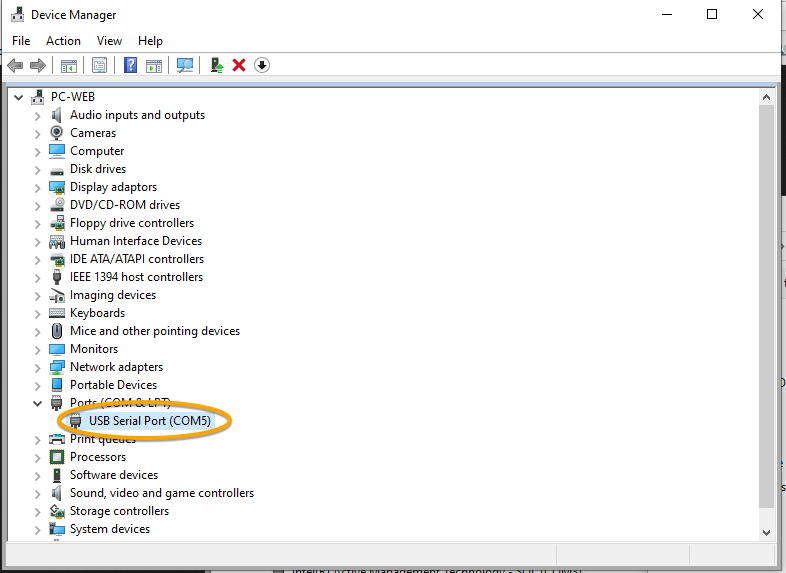
Task: Expand Sound, video and game controllers
Action: click(38, 494)
